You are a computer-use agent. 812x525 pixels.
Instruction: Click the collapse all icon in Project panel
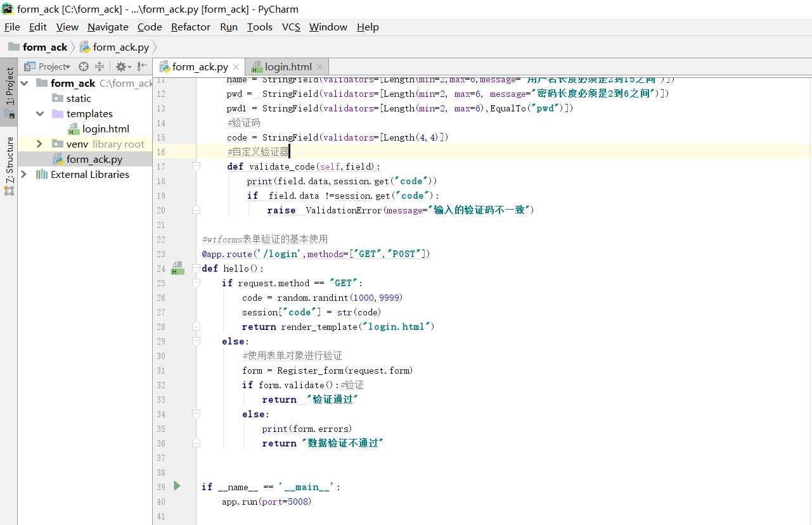pos(100,66)
